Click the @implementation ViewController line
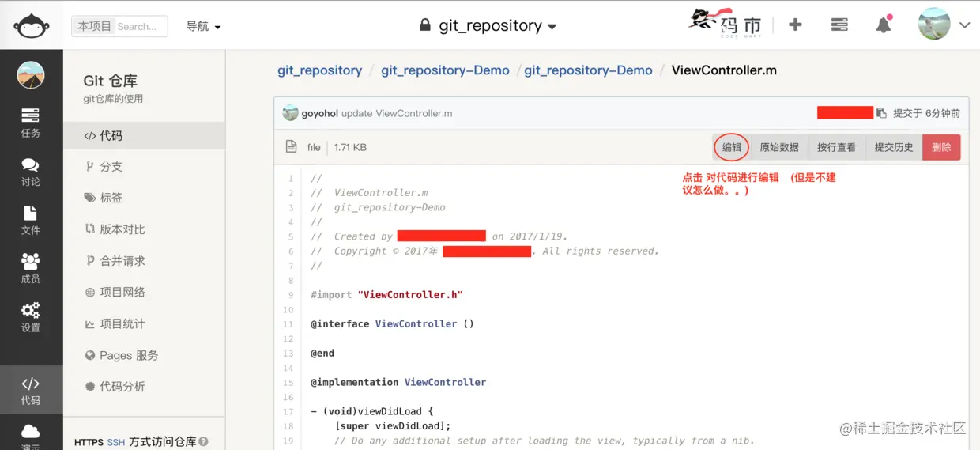980x450 pixels. click(x=398, y=382)
